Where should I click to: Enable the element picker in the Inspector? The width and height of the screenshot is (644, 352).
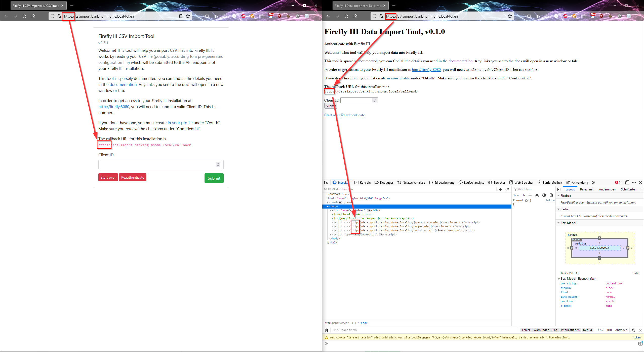pyautogui.click(x=327, y=183)
